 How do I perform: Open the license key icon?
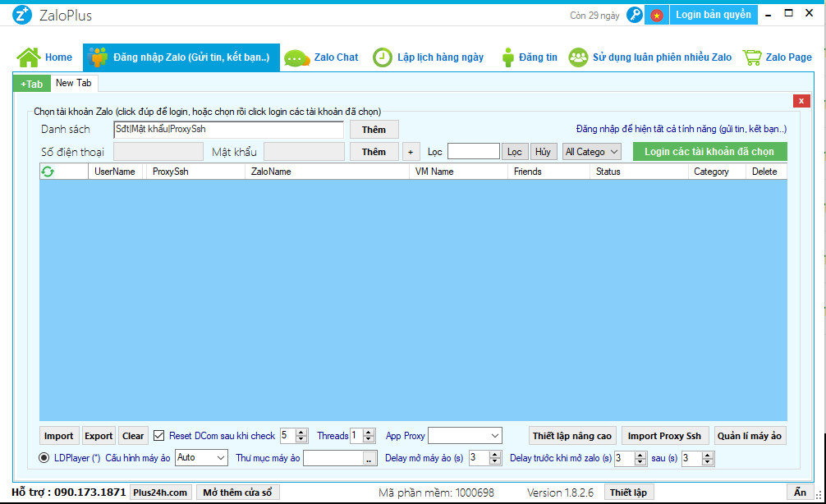635,15
